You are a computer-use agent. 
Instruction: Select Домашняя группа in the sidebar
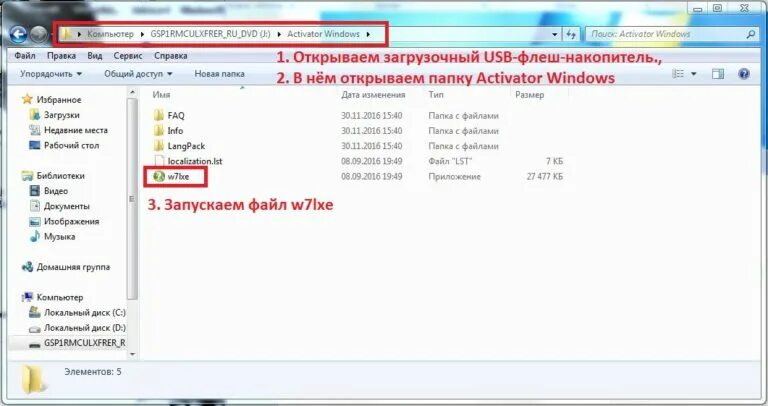pos(66,267)
